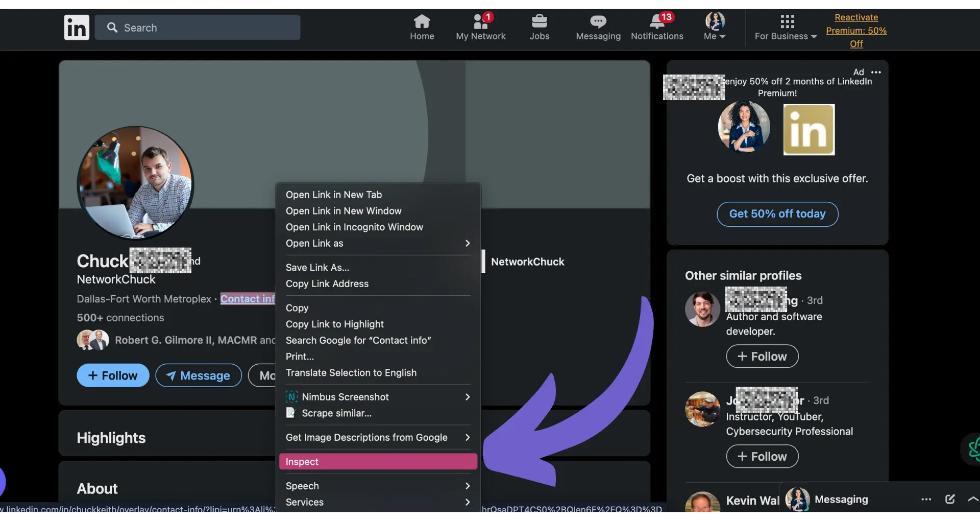Open the 500+ connections link

120,318
